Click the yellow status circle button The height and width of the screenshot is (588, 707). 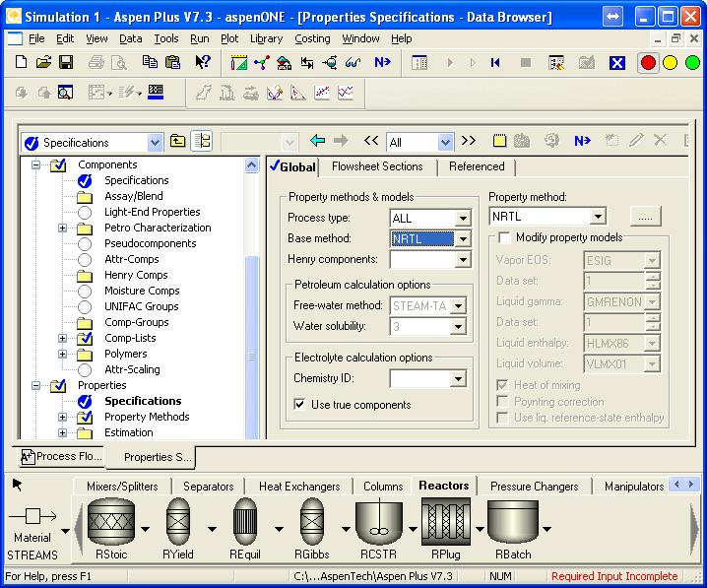click(x=670, y=63)
